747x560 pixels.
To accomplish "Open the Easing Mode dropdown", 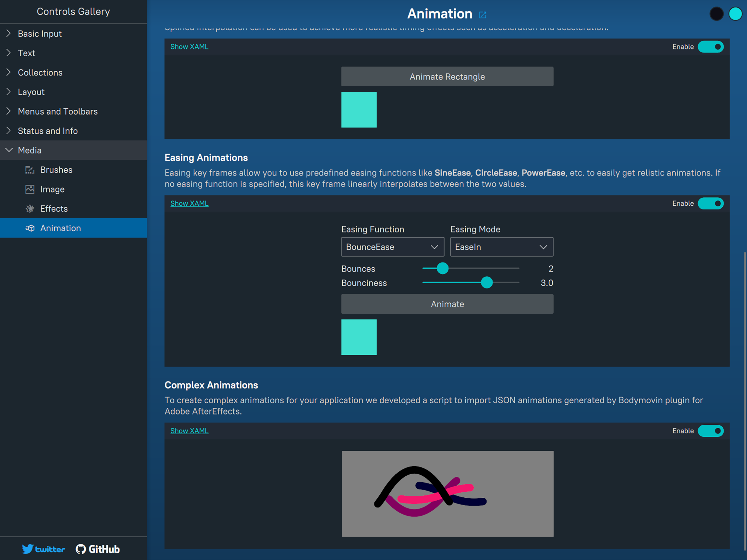I will pyautogui.click(x=501, y=247).
